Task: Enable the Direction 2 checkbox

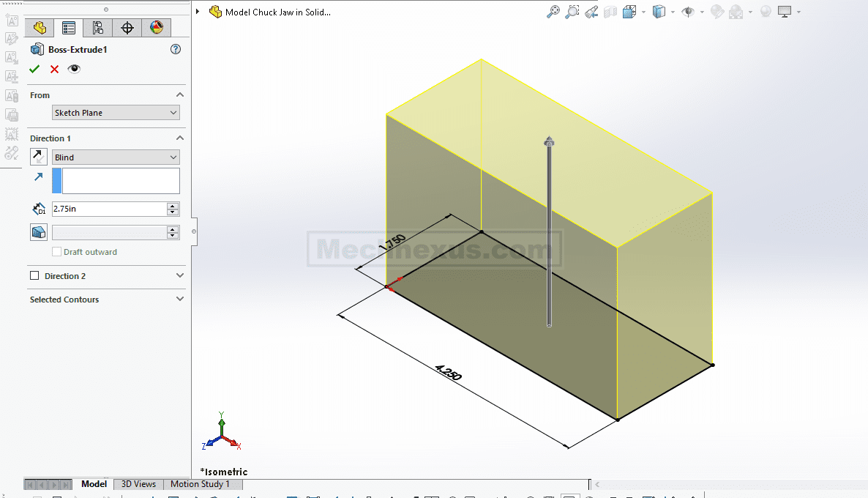Action: pos(34,275)
